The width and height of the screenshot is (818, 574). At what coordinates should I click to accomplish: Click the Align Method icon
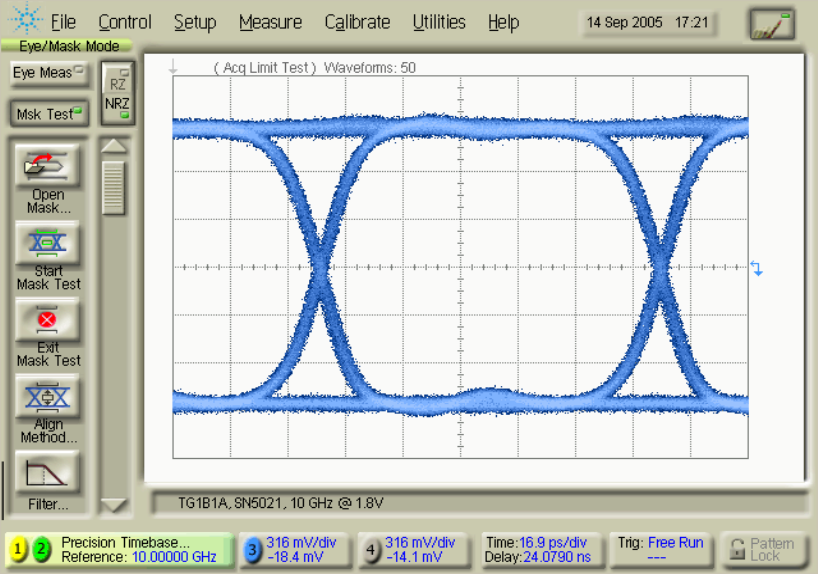[47, 396]
